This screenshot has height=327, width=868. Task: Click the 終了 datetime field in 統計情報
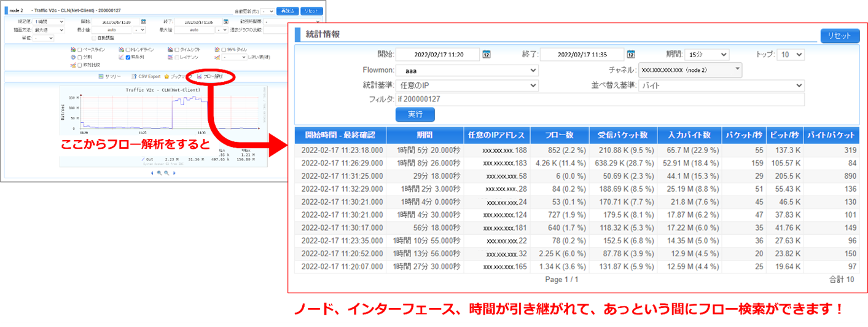click(x=582, y=54)
